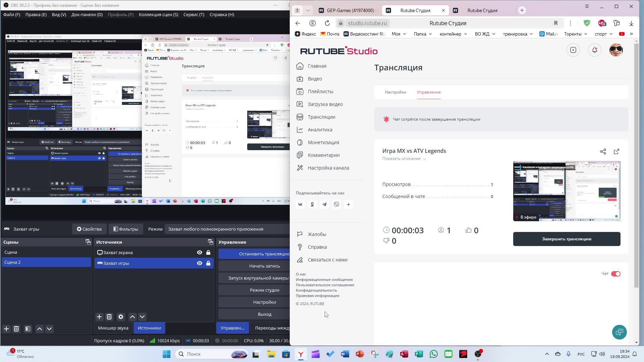644x362 pixels.
Task: Open the VK social link icon
Action: (300, 204)
